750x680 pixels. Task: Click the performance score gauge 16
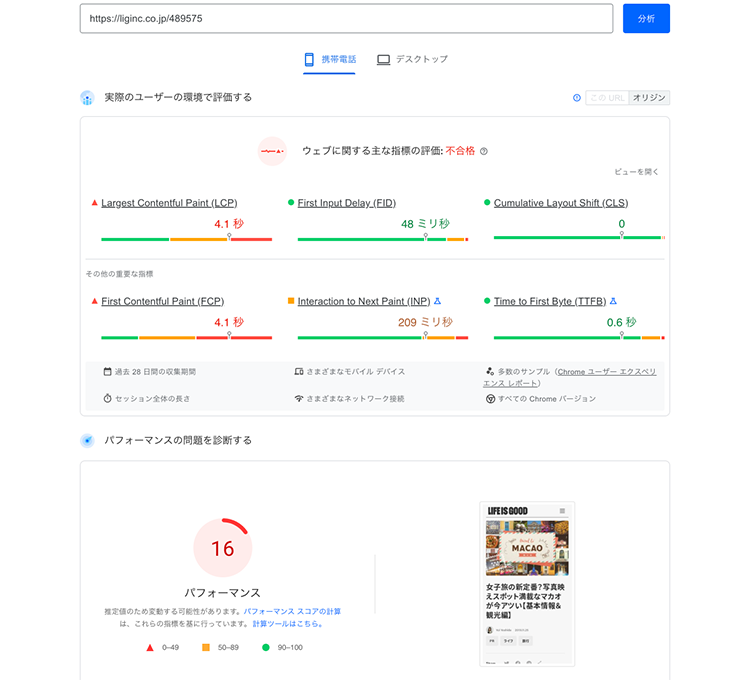222,548
